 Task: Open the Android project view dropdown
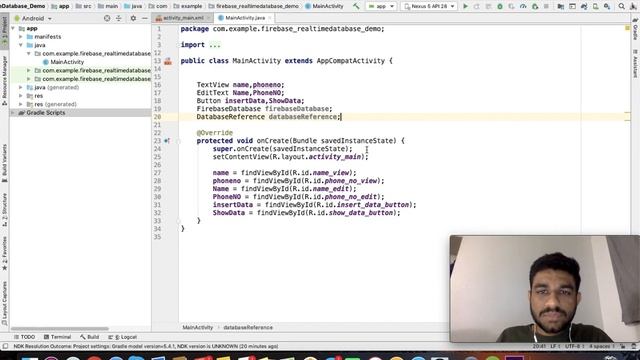[33, 18]
